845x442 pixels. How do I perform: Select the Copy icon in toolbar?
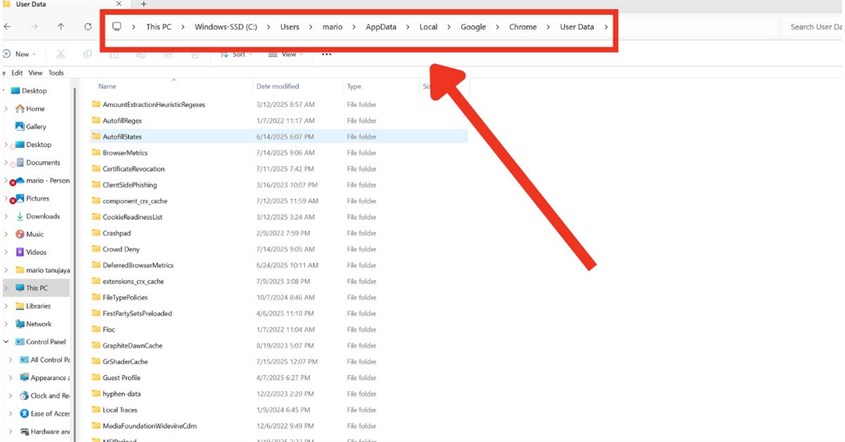pos(87,54)
